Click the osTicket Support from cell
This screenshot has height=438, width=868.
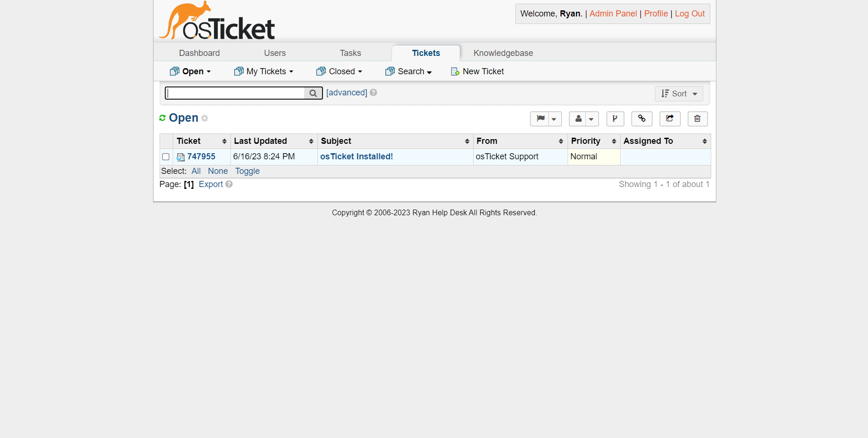click(520, 157)
